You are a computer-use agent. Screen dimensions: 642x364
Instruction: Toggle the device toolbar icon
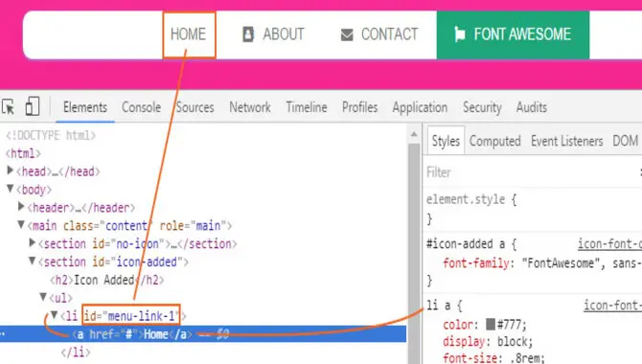point(32,107)
